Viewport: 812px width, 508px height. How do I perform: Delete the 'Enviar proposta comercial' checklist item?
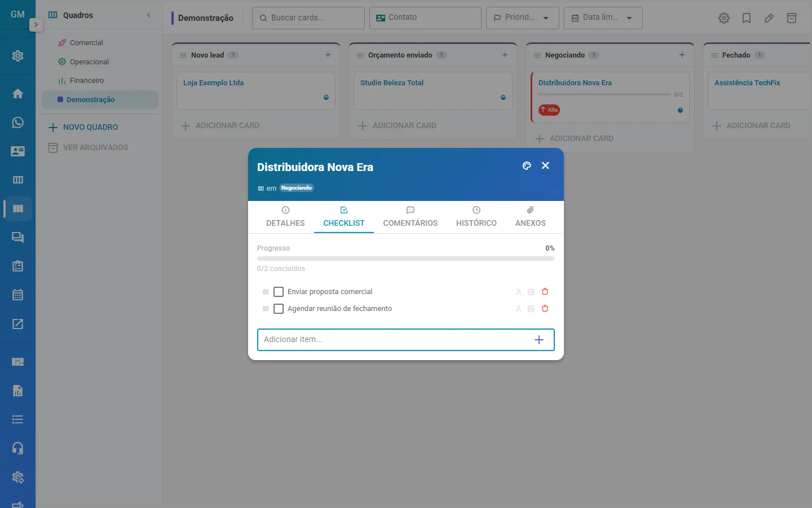click(545, 292)
